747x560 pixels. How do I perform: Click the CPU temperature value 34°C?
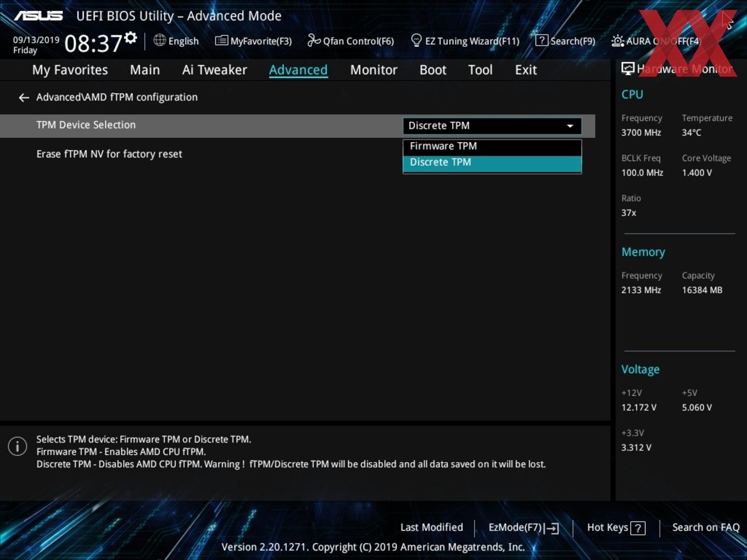click(692, 132)
